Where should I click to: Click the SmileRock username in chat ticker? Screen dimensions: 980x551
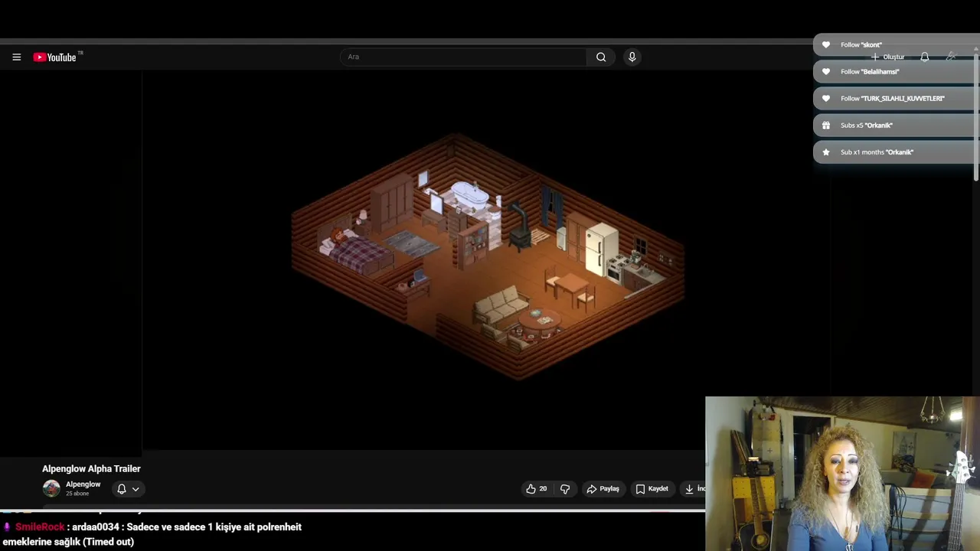click(40, 527)
